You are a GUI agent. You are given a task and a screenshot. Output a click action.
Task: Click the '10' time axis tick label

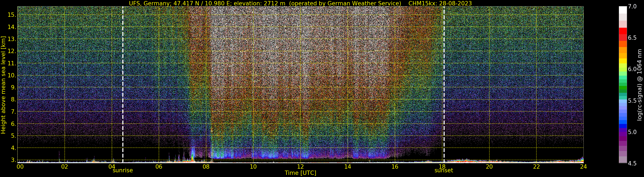pyautogui.click(x=253, y=166)
